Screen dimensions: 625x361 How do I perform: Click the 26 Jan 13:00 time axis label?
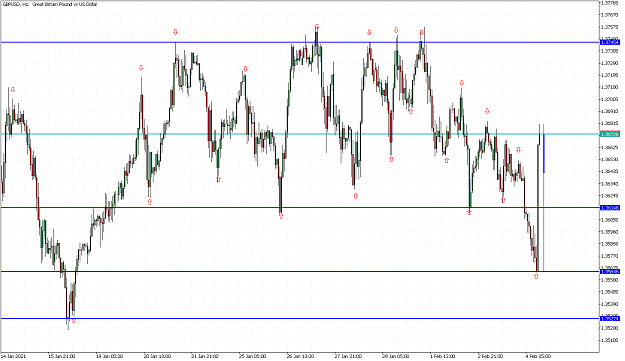(300, 356)
